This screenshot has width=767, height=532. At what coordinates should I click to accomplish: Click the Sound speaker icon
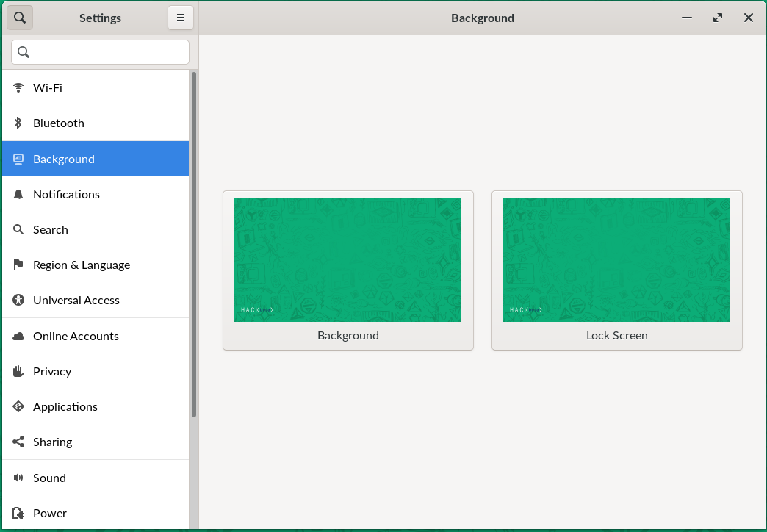pos(18,478)
